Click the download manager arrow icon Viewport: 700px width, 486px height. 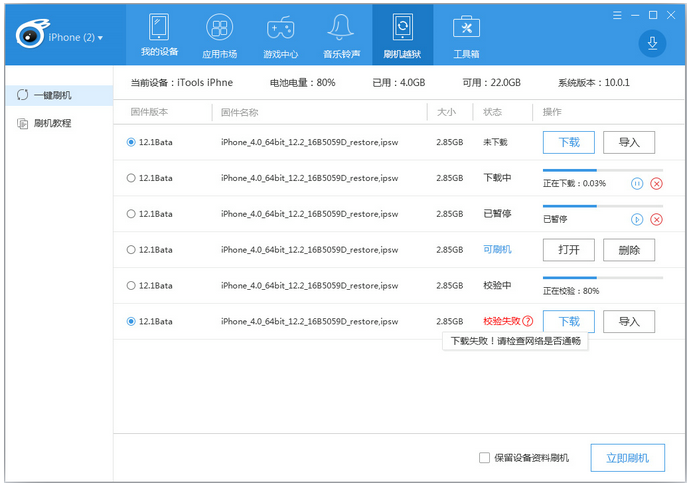point(652,43)
